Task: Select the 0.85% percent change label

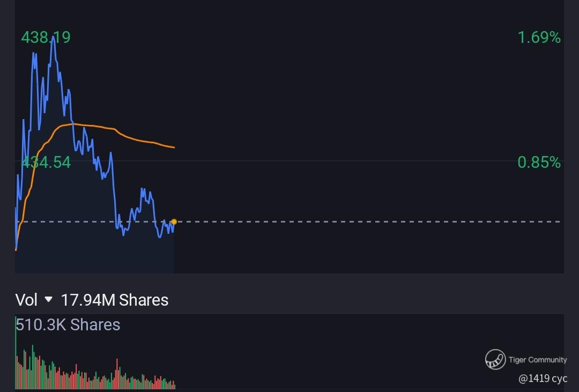Action: tap(539, 162)
